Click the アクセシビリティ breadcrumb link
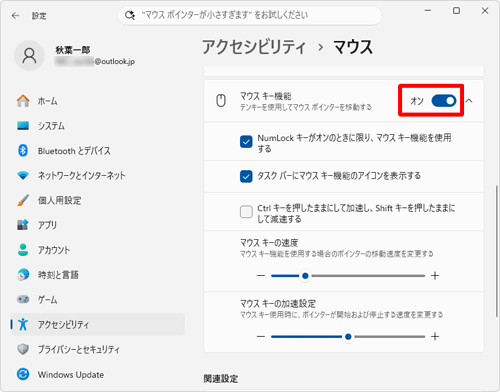Viewport: 500px width, 392px height. coord(254,47)
